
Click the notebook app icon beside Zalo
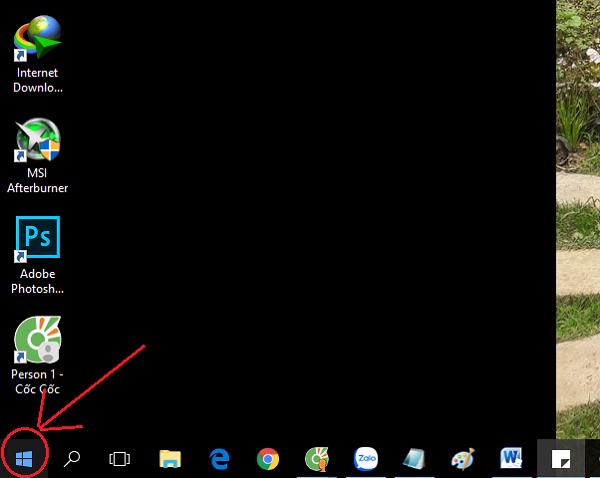[414, 459]
